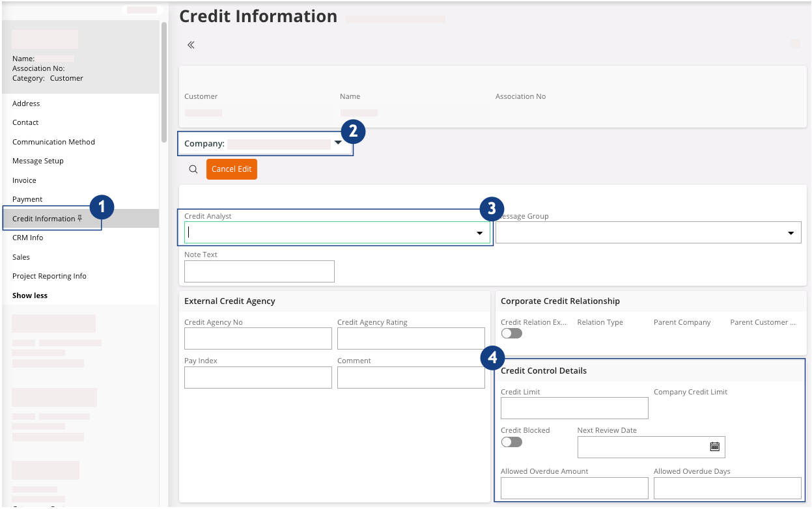Open the Address menu item
The image size is (812, 509).
tap(26, 103)
